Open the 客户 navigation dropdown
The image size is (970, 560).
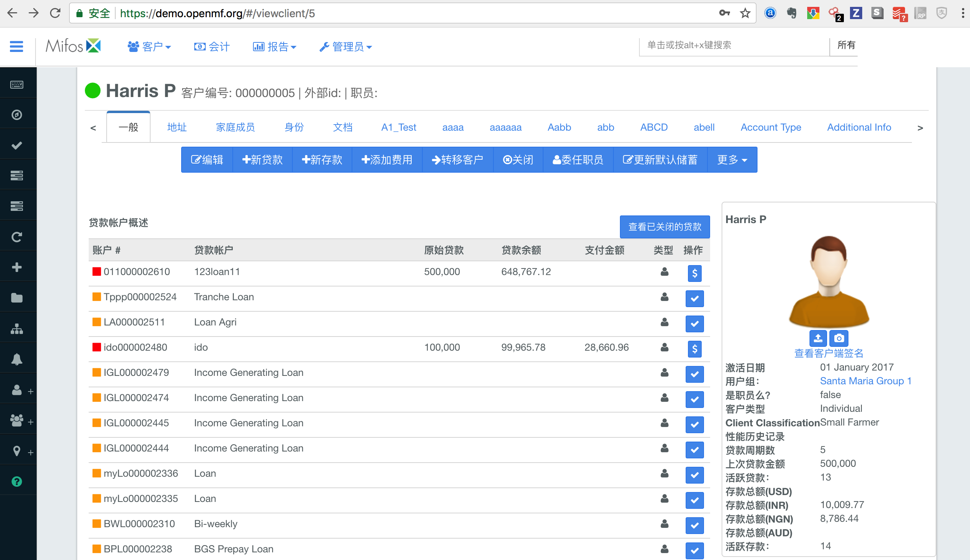[x=149, y=47]
